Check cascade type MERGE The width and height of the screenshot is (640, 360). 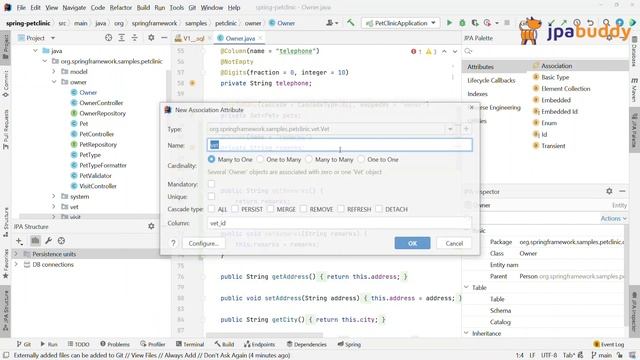tap(270, 209)
